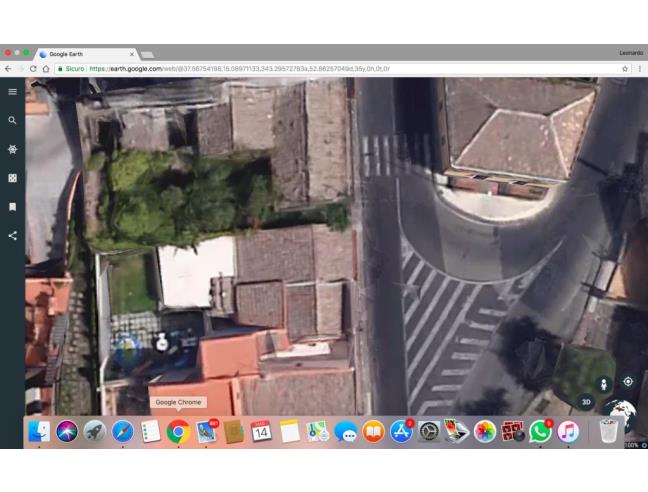Bookmark page with star icon

coord(625,69)
